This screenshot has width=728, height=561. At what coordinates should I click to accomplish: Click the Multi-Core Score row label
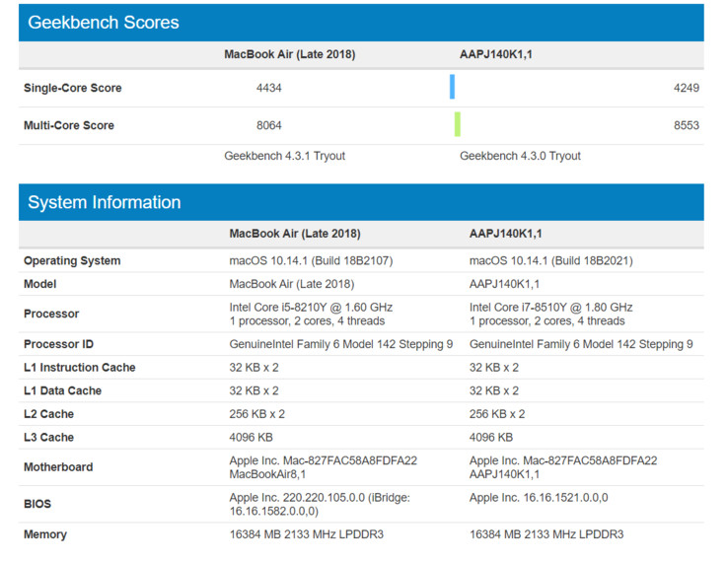pyautogui.click(x=69, y=125)
